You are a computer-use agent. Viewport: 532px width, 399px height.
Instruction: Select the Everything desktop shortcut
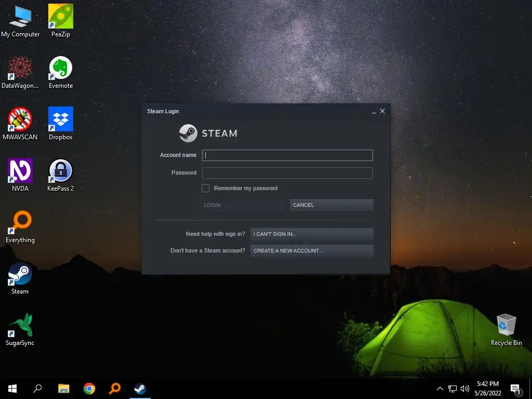pyautogui.click(x=20, y=227)
